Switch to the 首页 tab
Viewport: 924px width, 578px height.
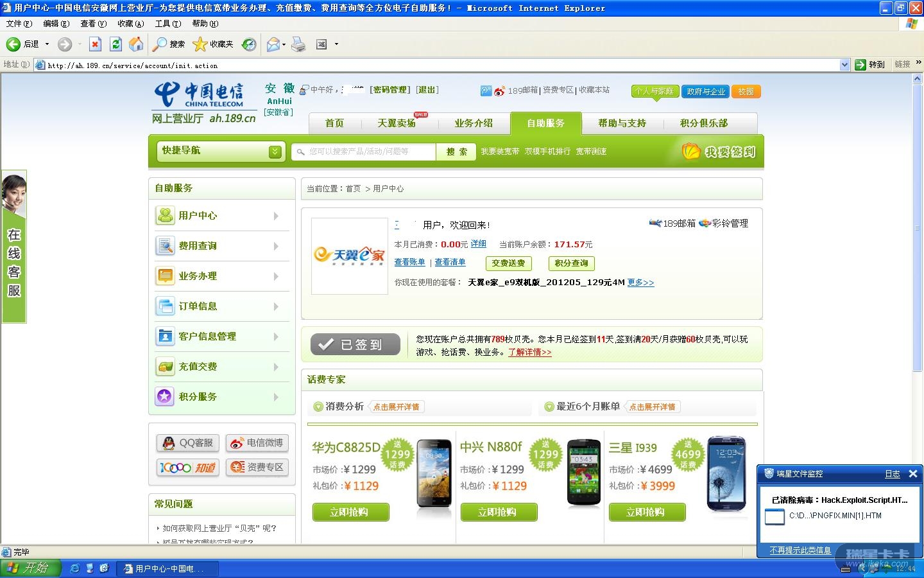click(334, 123)
